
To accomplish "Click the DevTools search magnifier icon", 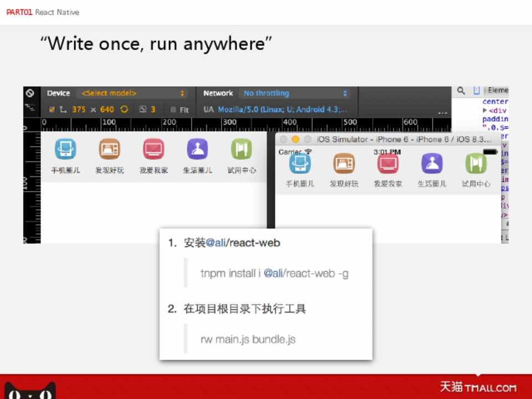I will [461, 91].
